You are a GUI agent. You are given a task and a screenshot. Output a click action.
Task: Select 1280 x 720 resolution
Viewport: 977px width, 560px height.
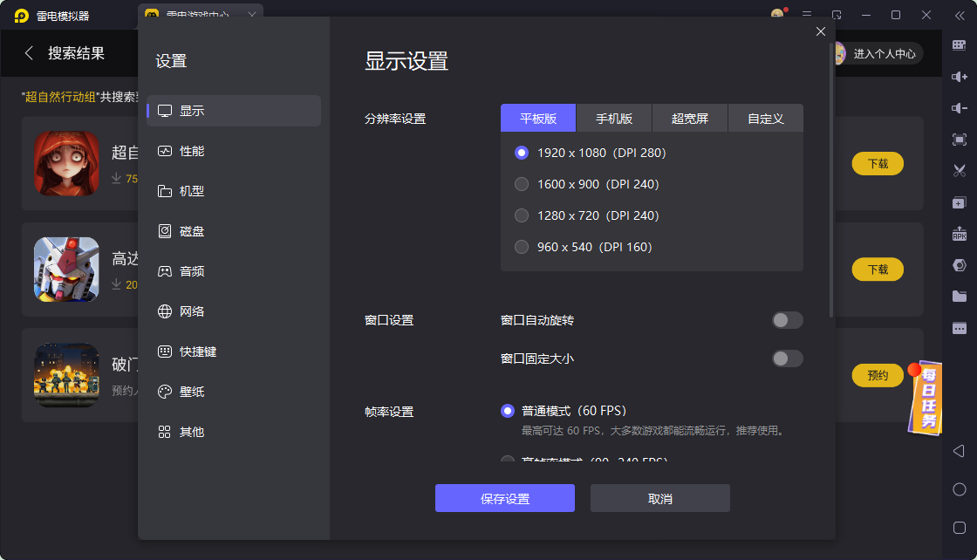coord(522,215)
